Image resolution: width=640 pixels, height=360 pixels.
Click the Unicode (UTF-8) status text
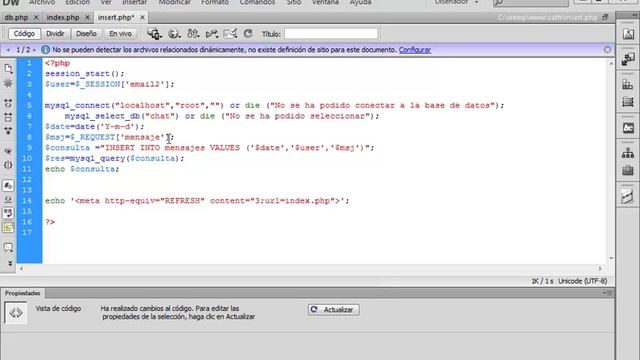(x=582, y=281)
